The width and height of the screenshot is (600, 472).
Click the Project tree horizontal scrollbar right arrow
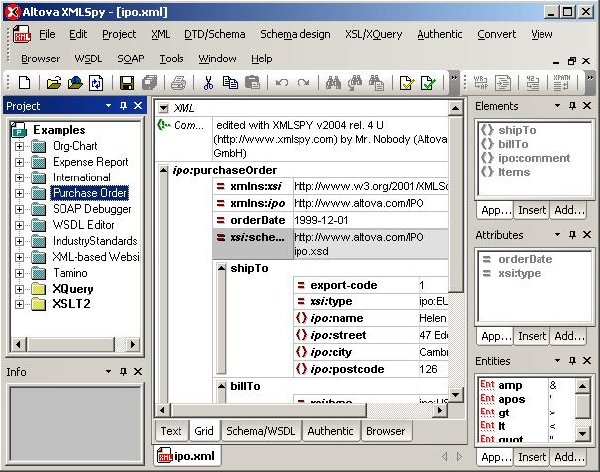point(132,344)
